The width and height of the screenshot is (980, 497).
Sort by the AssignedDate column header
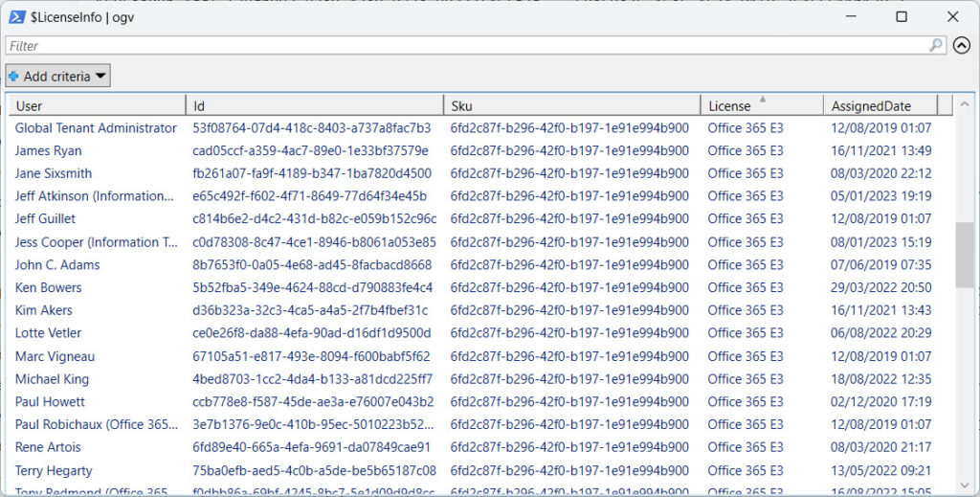pyautogui.click(x=880, y=105)
